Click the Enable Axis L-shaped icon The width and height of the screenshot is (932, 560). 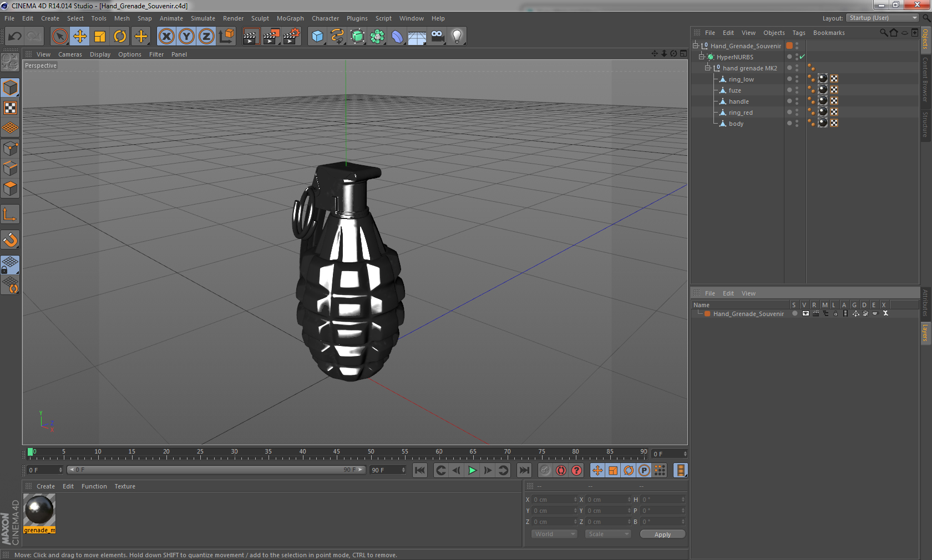10,214
